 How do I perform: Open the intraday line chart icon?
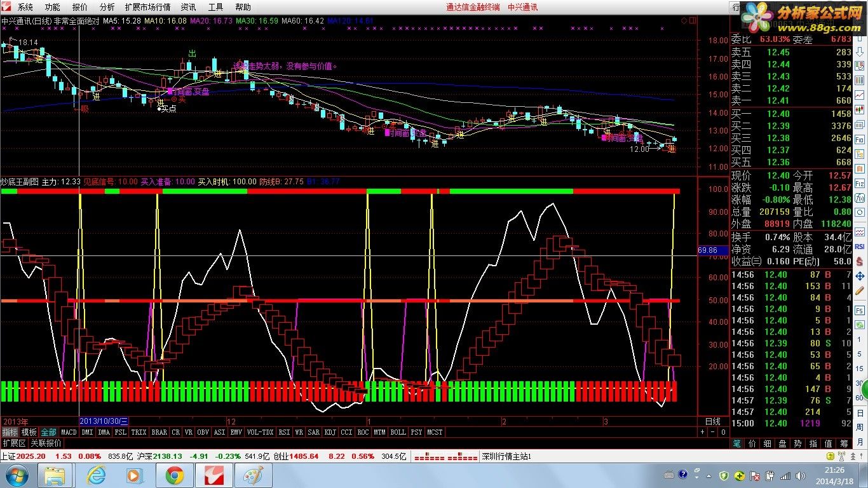coord(860,95)
